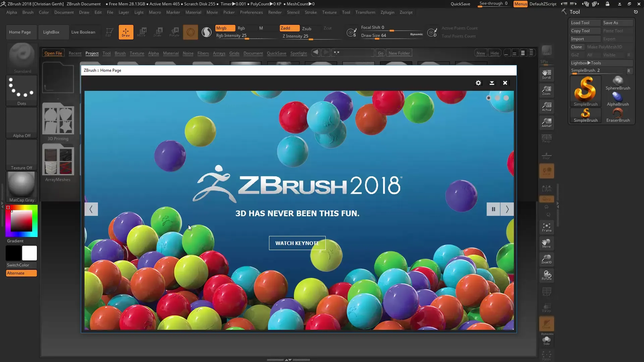Click the AAHalf icon
644x362 pixels.
click(x=546, y=123)
